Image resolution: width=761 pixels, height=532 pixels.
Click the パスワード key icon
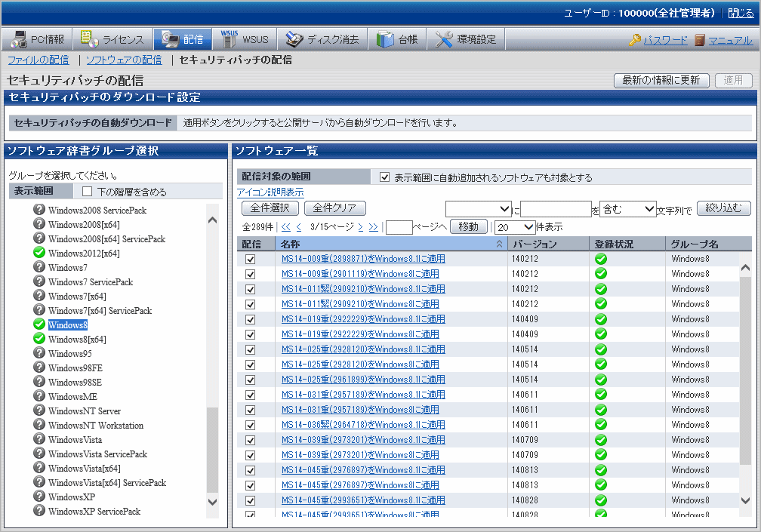pos(635,40)
